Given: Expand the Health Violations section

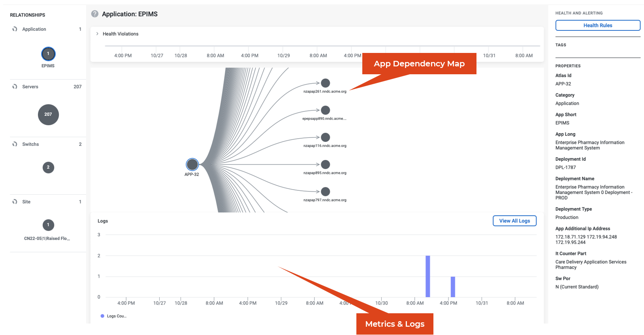Looking at the screenshot, I should pyautogui.click(x=98, y=34).
